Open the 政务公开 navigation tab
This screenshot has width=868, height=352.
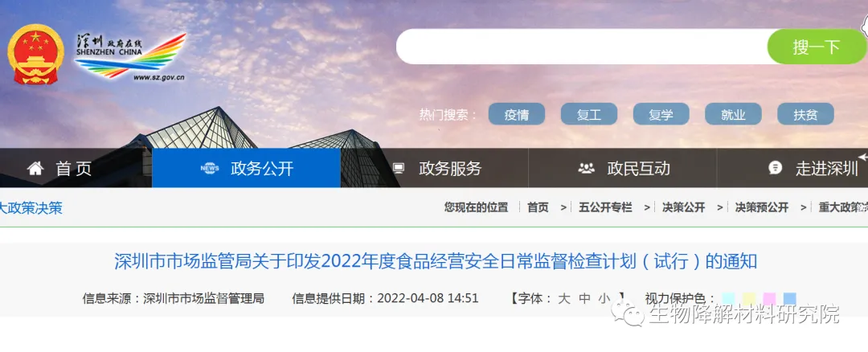[x=247, y=168]
